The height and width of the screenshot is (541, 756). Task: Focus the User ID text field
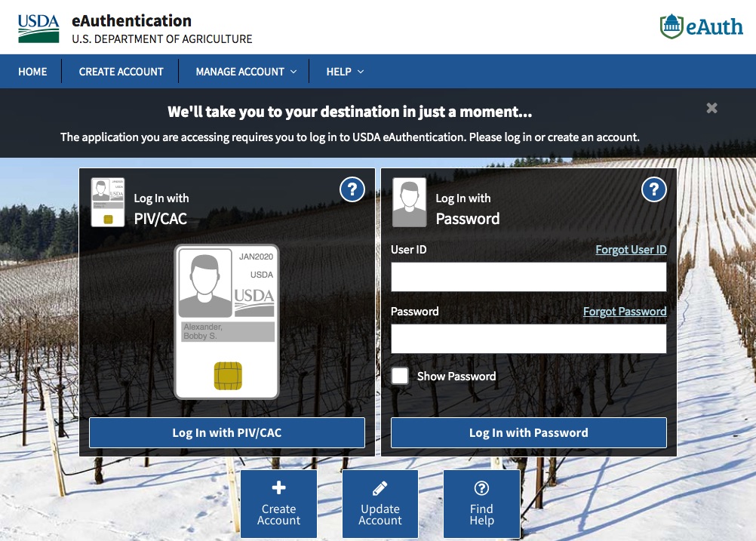coord(528,277)
